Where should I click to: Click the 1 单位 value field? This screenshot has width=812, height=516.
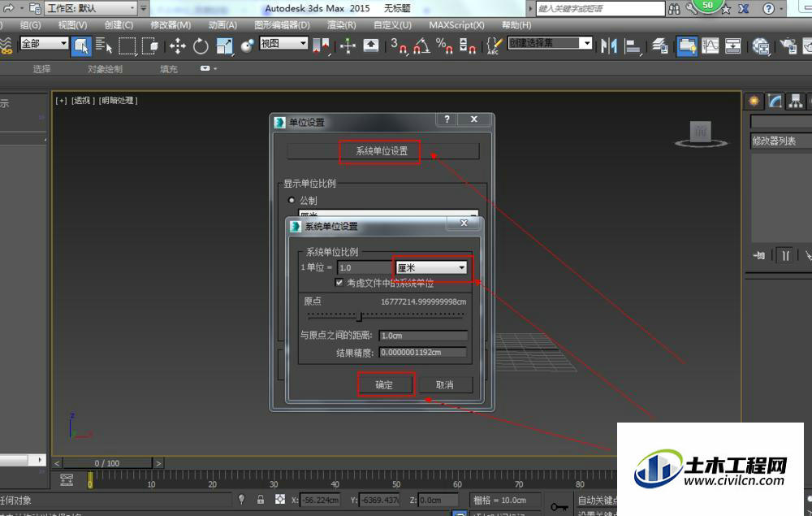[365, 267]
